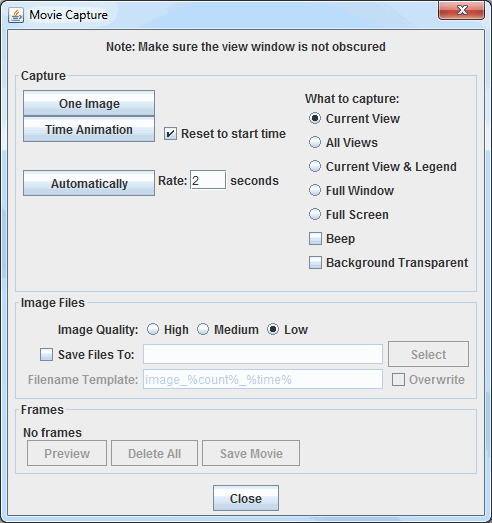Click the 'Image Quality:' label
The image size is (492, 523).
pos(98,330)
